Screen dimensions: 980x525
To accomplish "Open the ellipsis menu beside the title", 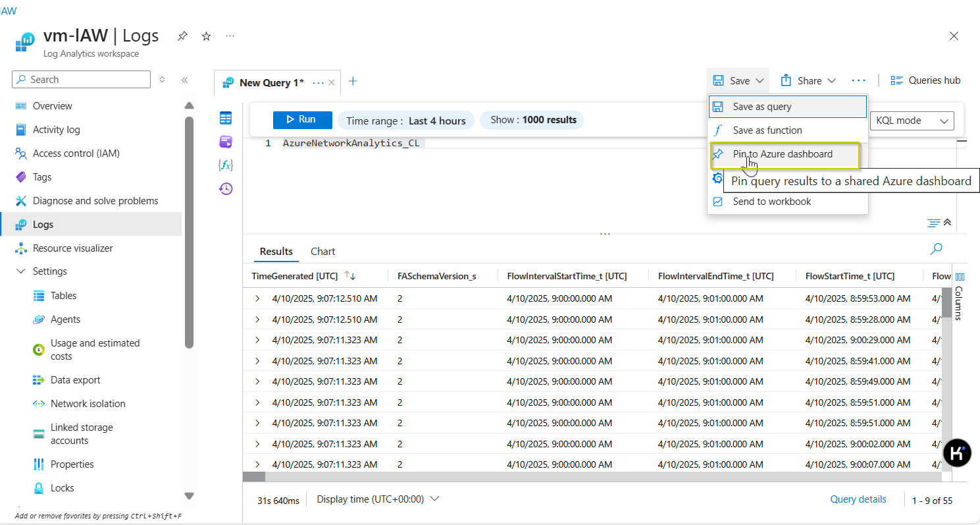I will tap(230, 36).
